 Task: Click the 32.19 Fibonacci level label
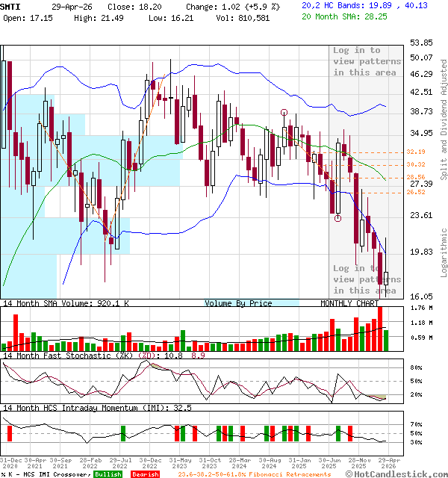pos(416,152)
